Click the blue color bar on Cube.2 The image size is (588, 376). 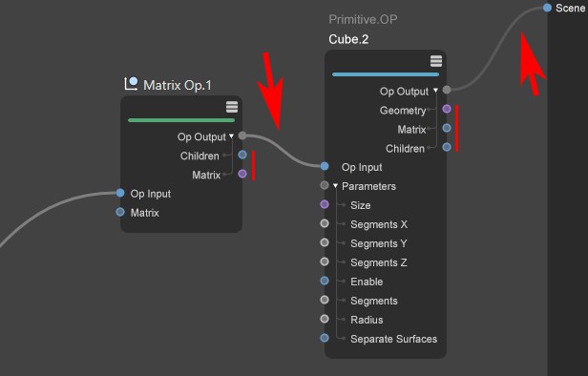coord(386,74)
